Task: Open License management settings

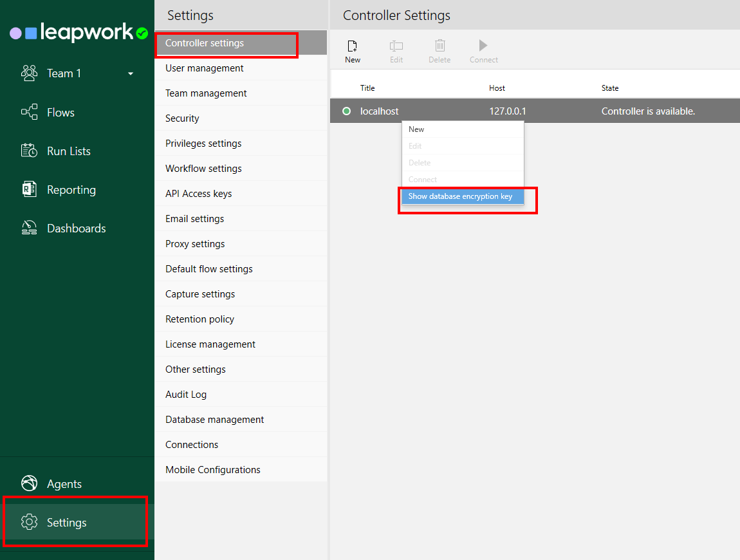Action: click(x=210, y=344)
